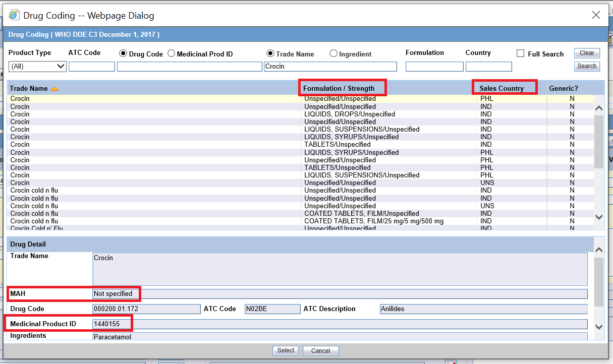Image resolution: width=613 pixels, height=364 pixels.
Task: Click the Cancel button
Action: [320, 350]
